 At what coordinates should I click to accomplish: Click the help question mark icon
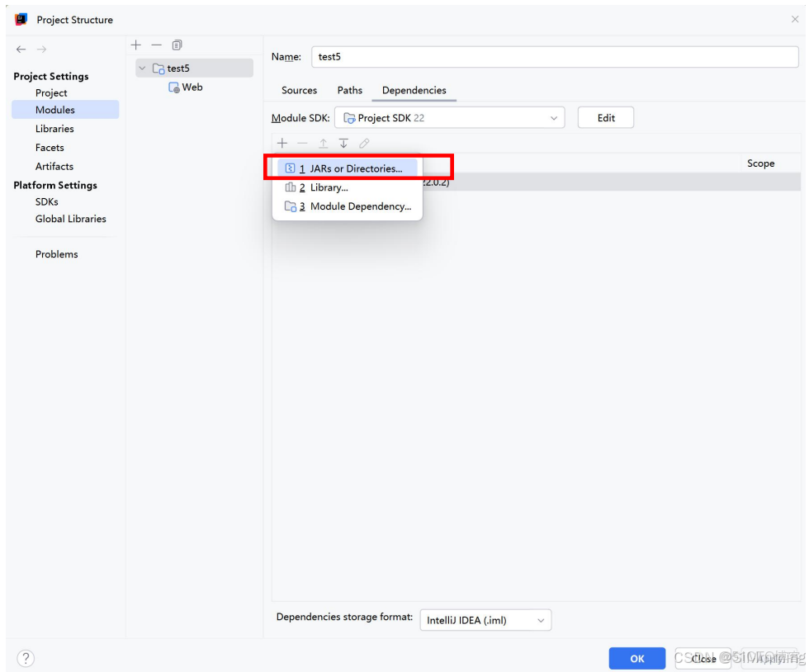click(x=26, y=658)
